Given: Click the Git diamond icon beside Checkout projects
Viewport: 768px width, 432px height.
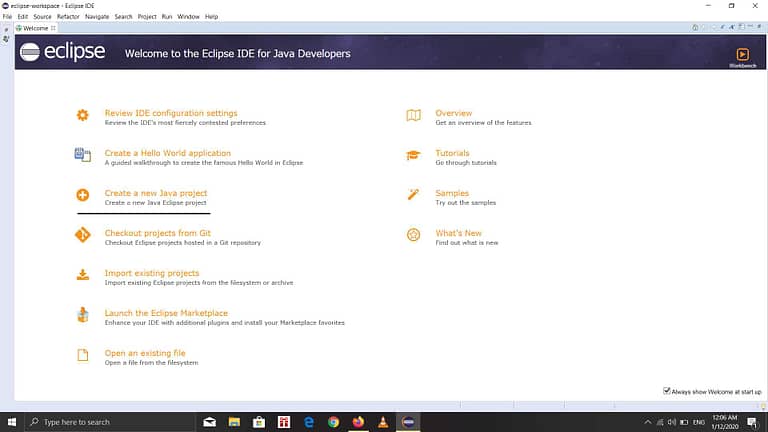Looking at the screenshot, I should (82, 235).
